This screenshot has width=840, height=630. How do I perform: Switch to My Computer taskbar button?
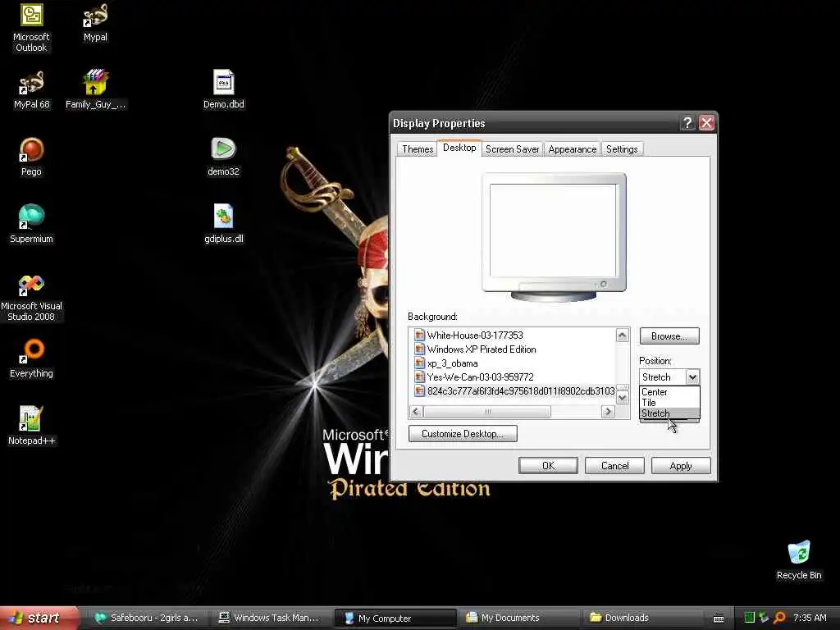click(396, 619)
